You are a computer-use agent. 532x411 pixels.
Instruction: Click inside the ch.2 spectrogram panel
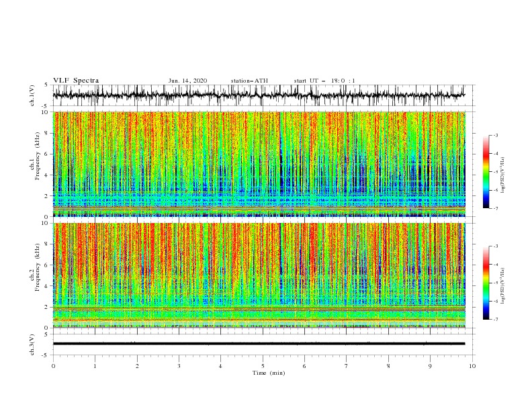pos(259,275)
